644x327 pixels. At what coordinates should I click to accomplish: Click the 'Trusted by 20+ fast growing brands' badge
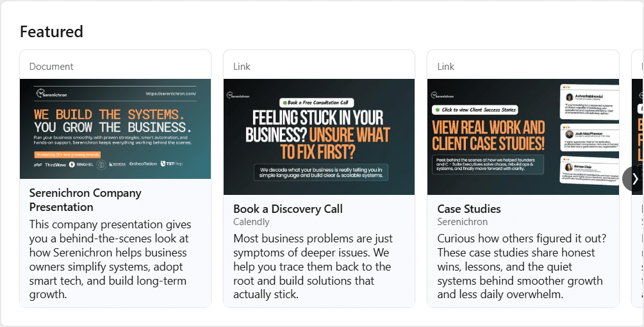click(x=67, y=155)
